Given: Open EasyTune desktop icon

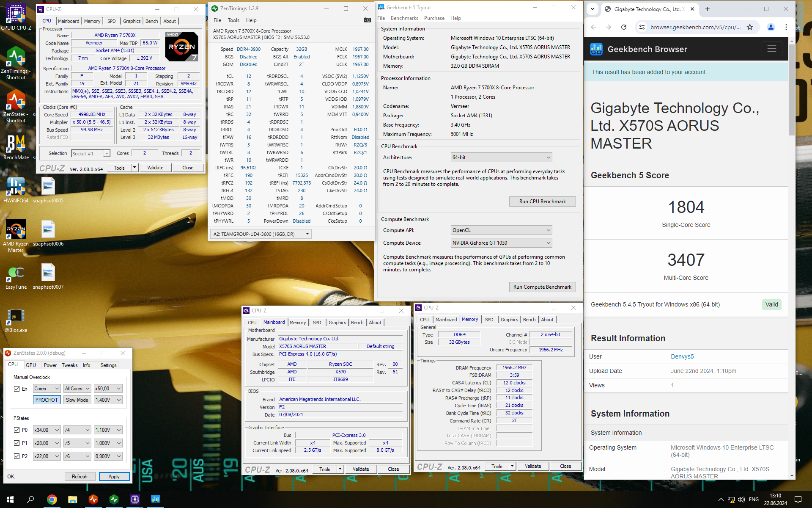Looking at the screenshot, I should coord(16,277).
